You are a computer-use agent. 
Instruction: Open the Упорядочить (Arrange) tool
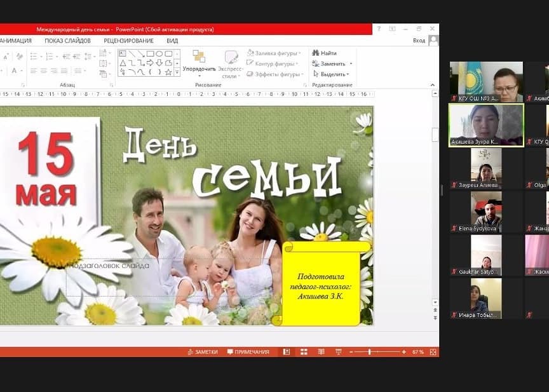pyautogui.click(x=199, y=62)
